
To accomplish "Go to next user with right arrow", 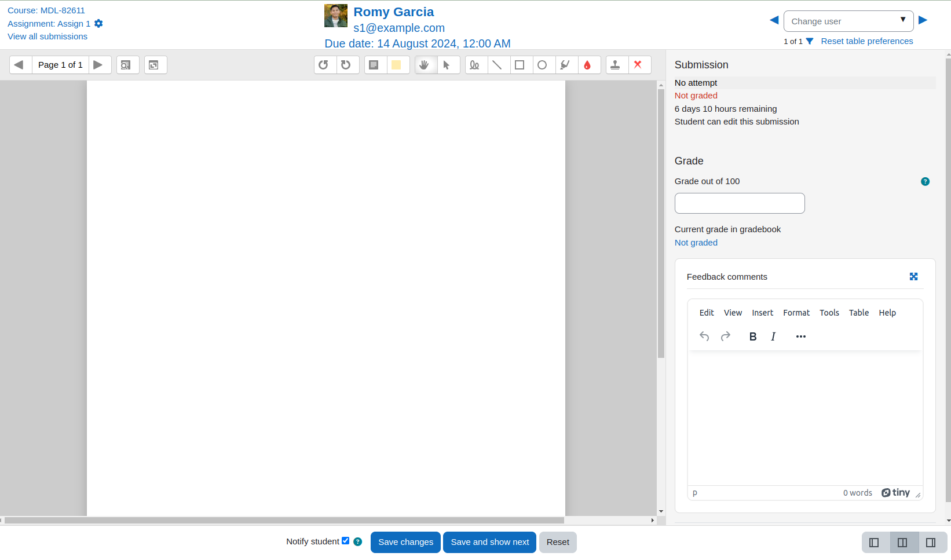I will (923, 20).
